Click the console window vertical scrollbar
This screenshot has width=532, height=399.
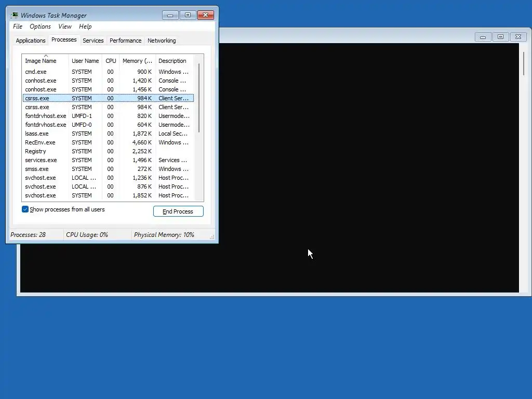pos(524,64)
